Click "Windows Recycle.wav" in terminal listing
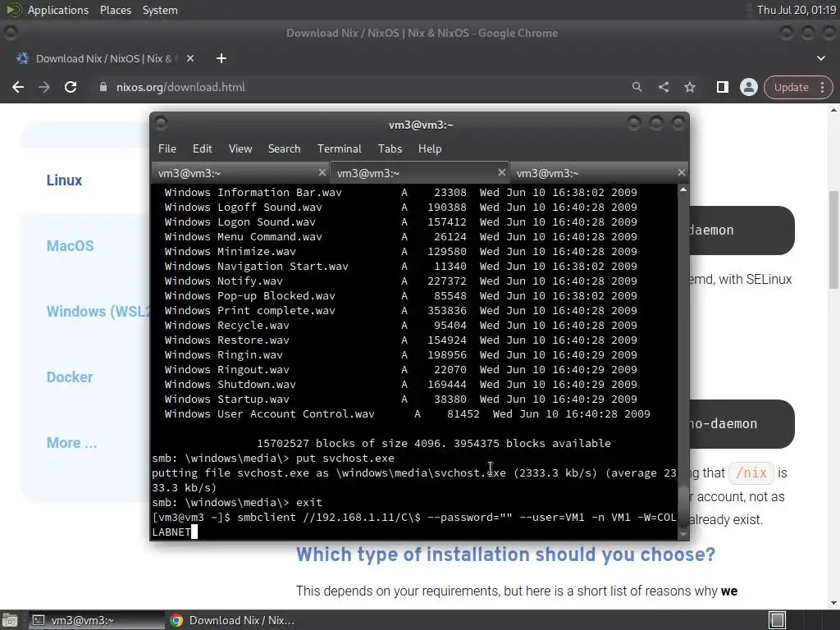840x630 pixels. click(x=226, y=325)
